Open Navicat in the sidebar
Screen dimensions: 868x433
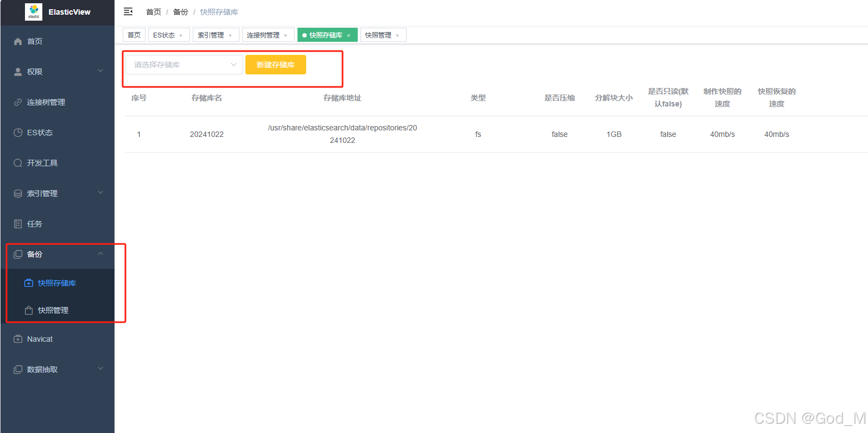(58, 339)
